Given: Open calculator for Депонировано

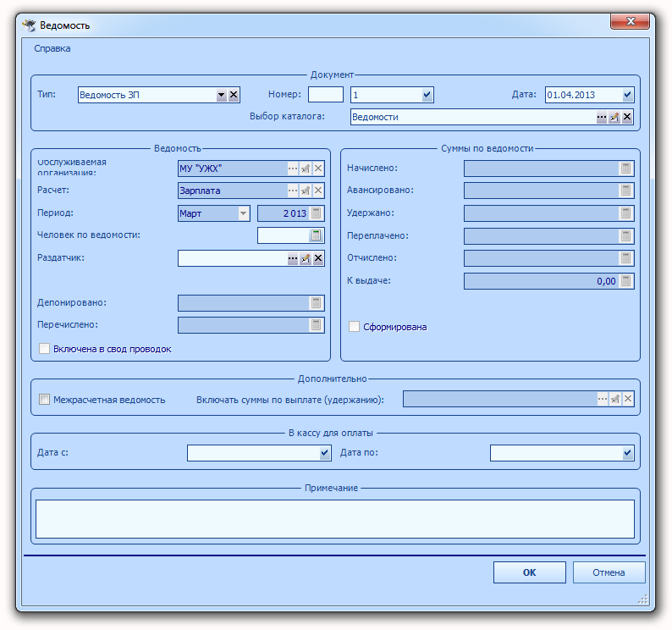Looking at the screenshot, I should 317,303.
